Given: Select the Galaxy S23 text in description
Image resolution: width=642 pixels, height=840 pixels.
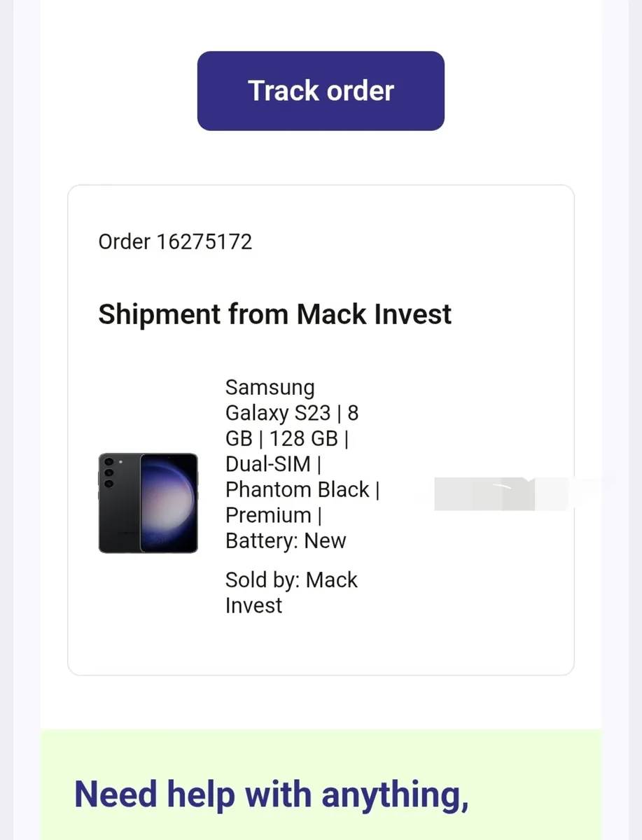Looking at the screenshot, I should [x=277, y=413].
